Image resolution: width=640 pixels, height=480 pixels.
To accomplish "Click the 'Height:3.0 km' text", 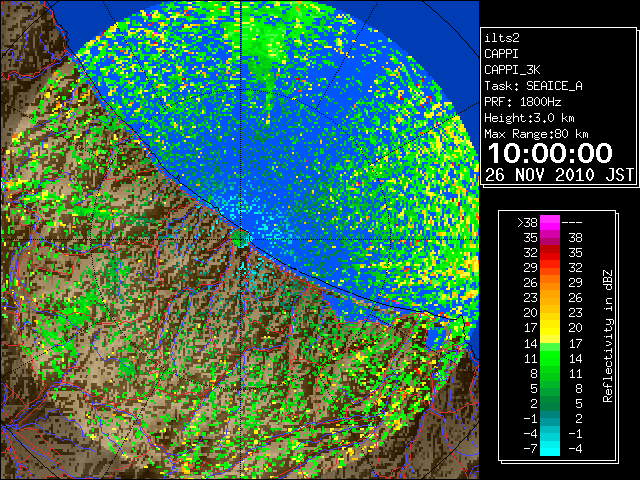I will pos(529,118).
